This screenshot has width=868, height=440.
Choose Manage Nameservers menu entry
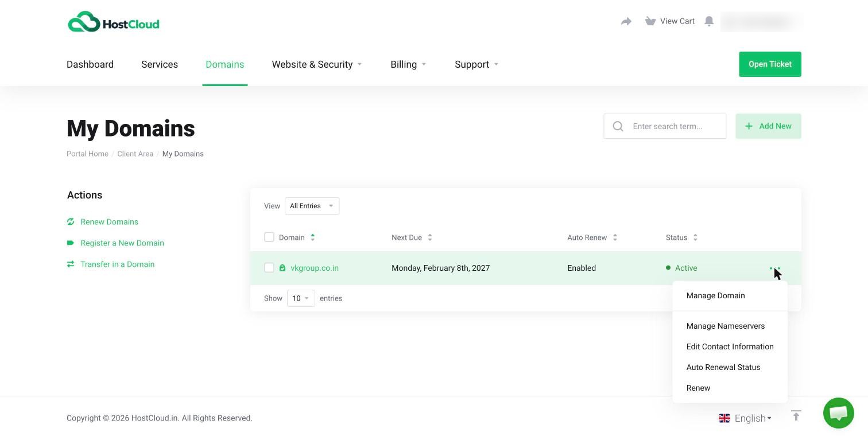(x=725, y=326)
